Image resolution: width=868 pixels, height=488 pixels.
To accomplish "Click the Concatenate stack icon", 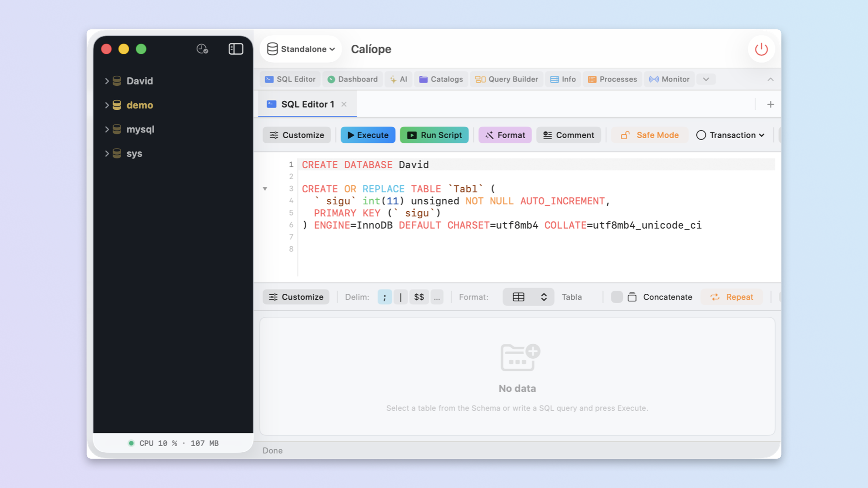I will pyautogui.click(x=632, y=297).
